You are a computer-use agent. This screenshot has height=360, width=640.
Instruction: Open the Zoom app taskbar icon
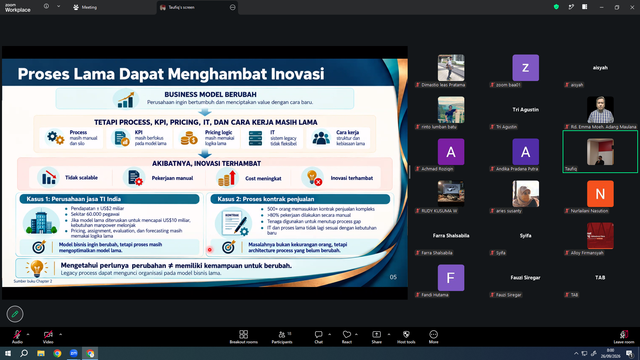point(74,353)
